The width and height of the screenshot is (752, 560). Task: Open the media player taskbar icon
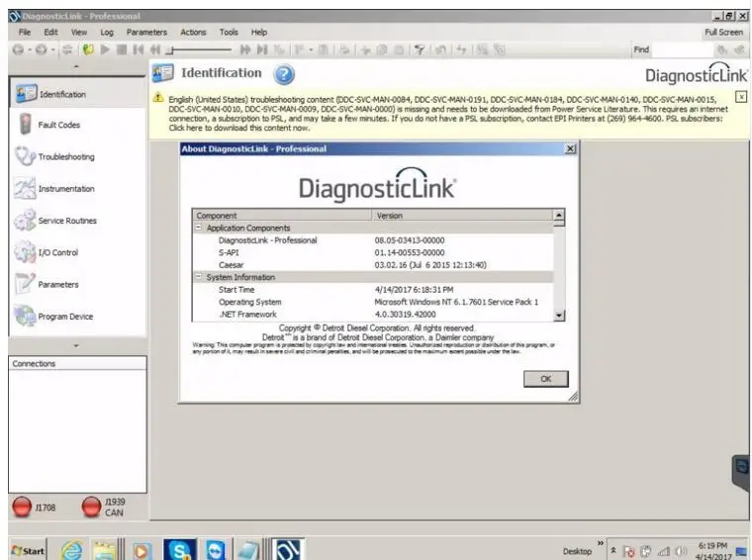point(141,550)
